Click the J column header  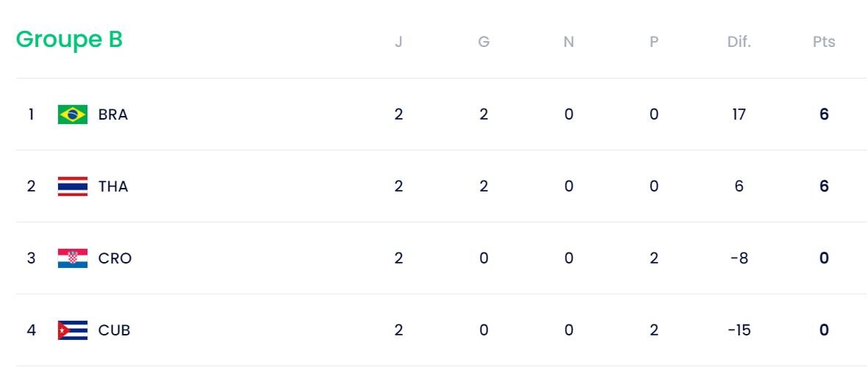pyautogui.click(x=398, y=42)
